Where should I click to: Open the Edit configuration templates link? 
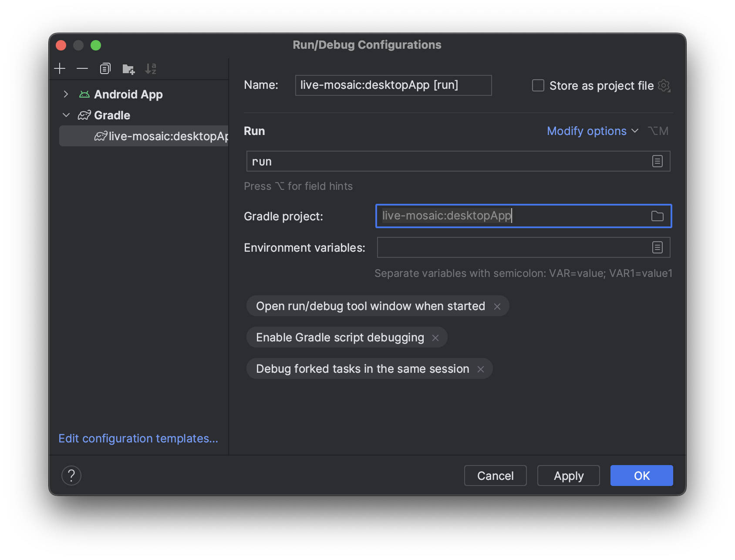[x=138, y=439]
